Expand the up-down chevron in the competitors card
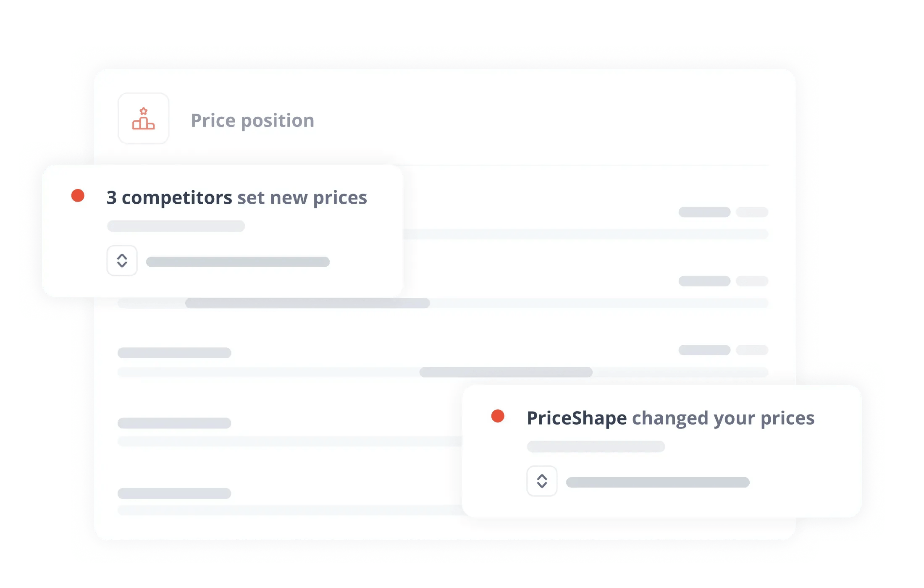 pyautogui.click(x=122, y=261)
